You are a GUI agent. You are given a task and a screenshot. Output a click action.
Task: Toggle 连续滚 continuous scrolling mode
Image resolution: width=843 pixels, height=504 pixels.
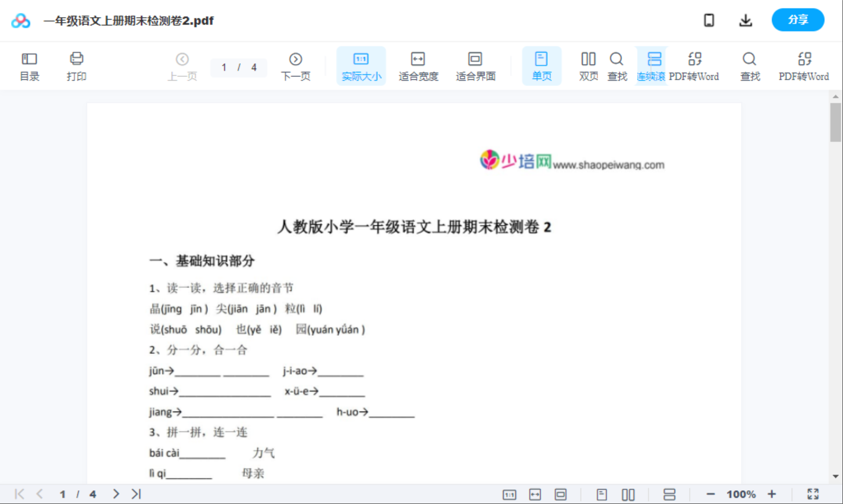coord(652,65)
